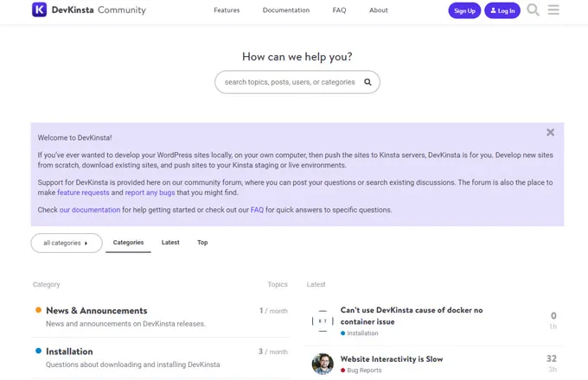The width and height of the screenshot is (588, 380).
Task: Open the hamburger menu icon
Action: point(553,10)
